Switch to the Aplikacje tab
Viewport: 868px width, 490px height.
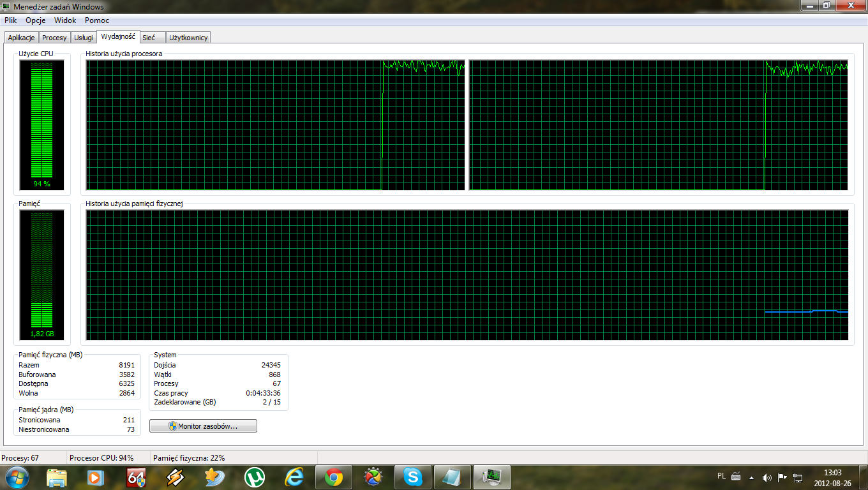(21, 38)
